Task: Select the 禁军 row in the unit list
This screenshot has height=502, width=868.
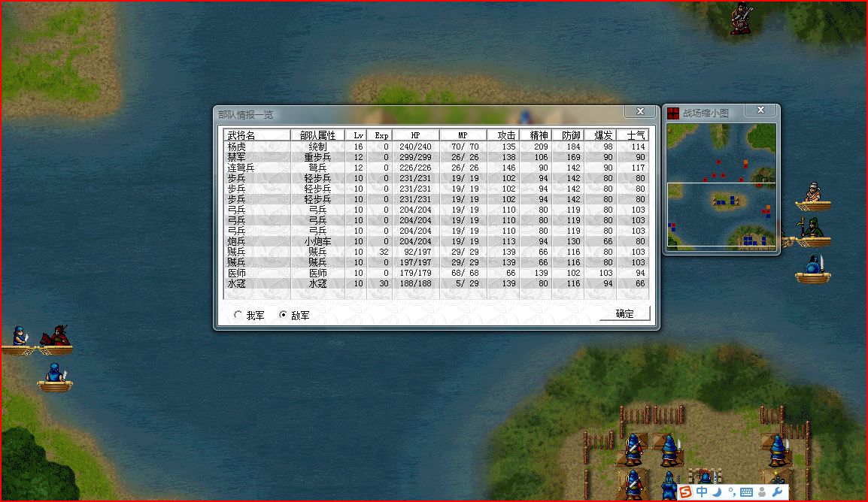Action: [x=436, y=157]
